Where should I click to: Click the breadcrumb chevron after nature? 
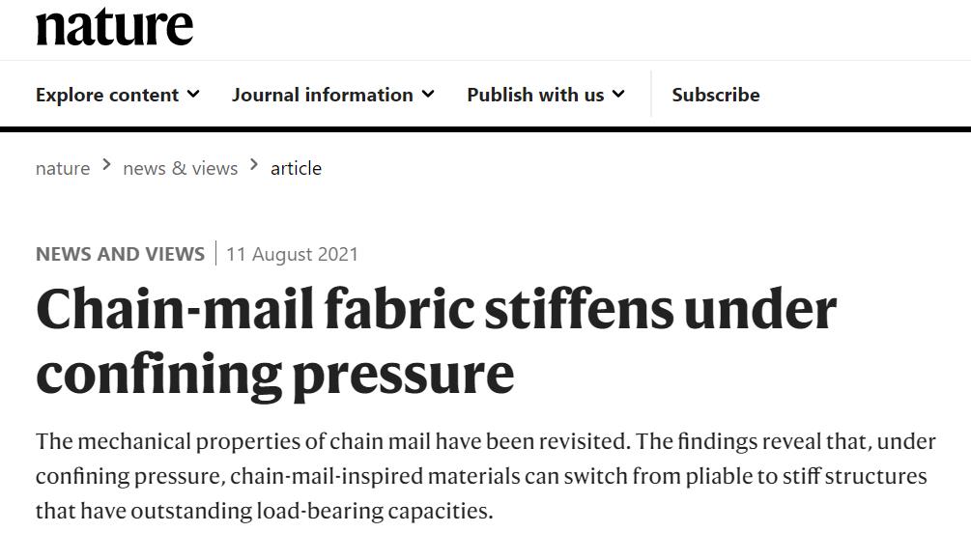106,165
